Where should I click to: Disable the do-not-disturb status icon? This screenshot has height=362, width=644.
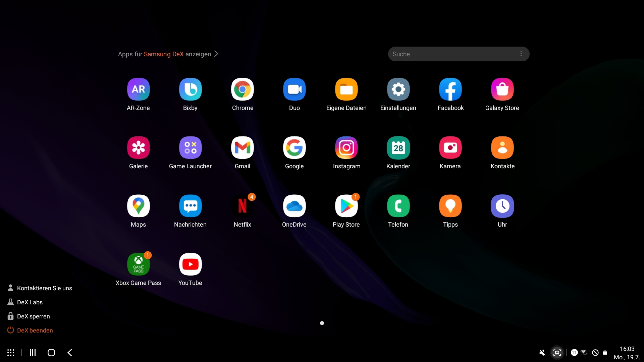point(594,352)
